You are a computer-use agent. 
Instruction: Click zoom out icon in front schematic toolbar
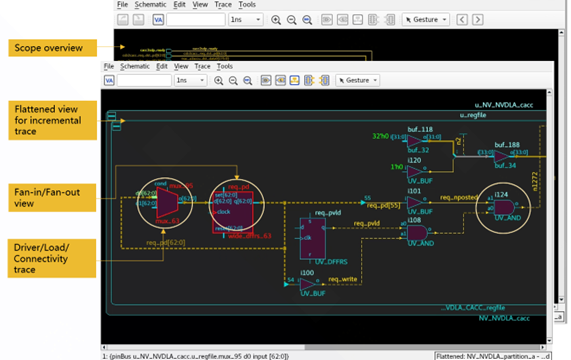tap(233, 80)
